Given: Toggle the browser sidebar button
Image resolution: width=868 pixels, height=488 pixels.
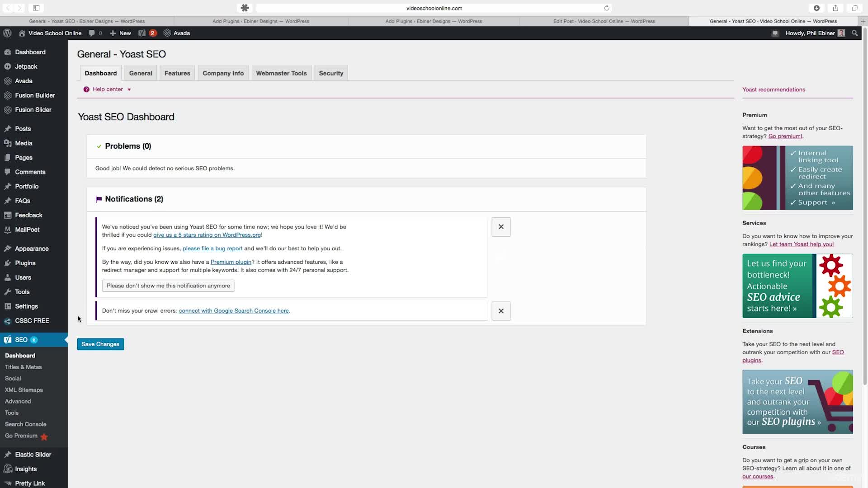Looking at the screenshot, I should [x=36, y=8].
